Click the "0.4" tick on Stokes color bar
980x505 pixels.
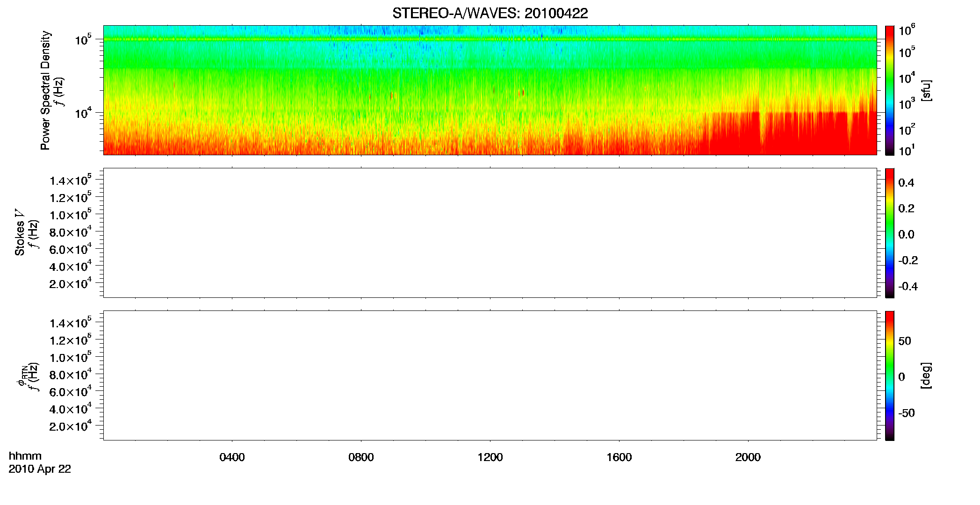tap(906, 183)
